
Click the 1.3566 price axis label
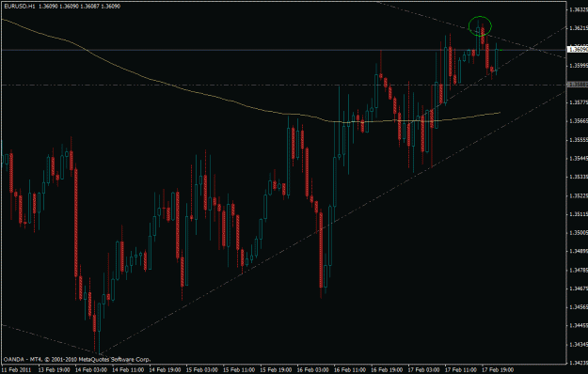pyautogui.click(x=579, y=121)
